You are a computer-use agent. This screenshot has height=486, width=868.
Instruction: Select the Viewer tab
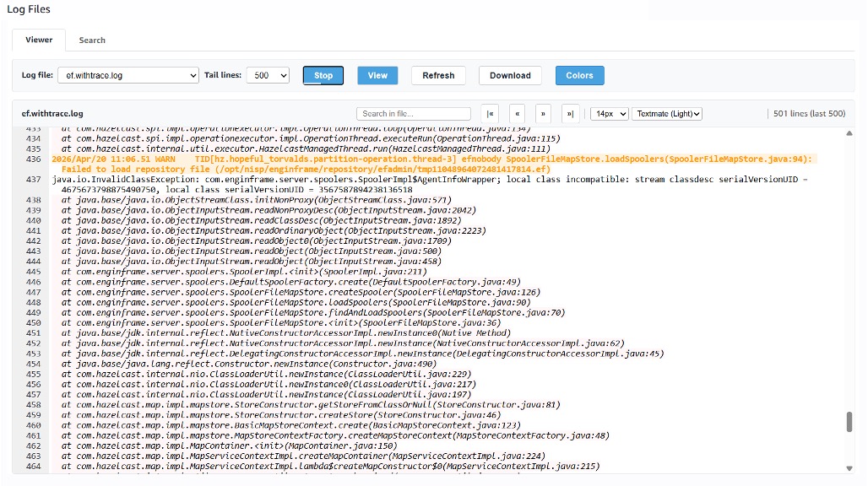pyautogui.click(x=39, y=40)
